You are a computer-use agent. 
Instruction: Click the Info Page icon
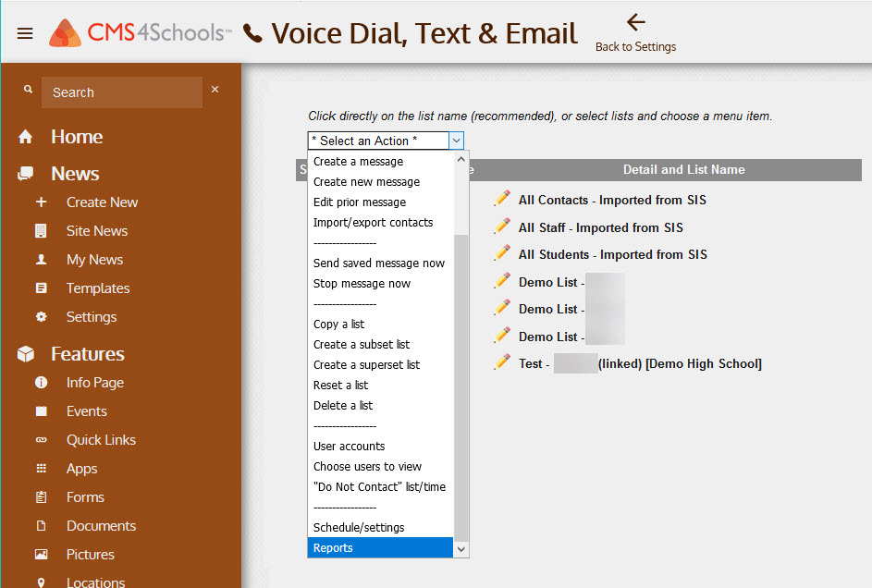pyautogui.click(x=42, y=383)
